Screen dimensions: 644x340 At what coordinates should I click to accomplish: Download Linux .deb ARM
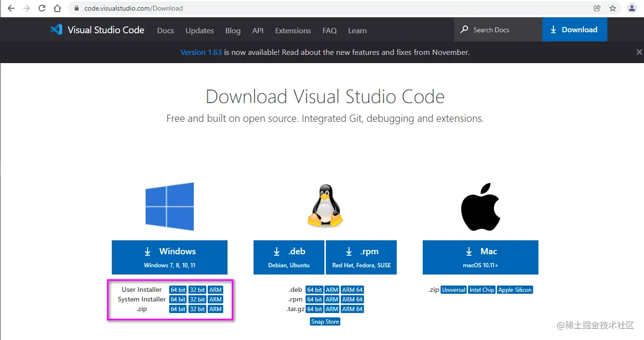pyautogui.click(x=332, y=290)
